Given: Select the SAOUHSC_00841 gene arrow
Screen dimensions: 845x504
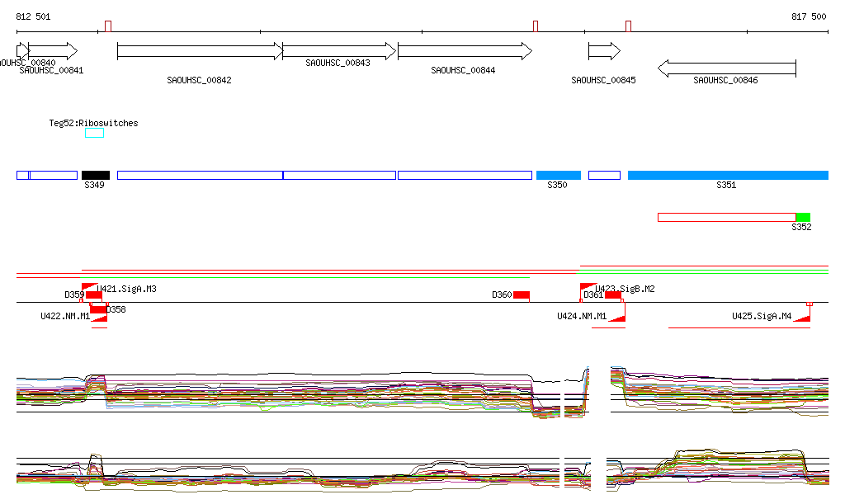Looking at the screenshot, I should click(53, 51).
